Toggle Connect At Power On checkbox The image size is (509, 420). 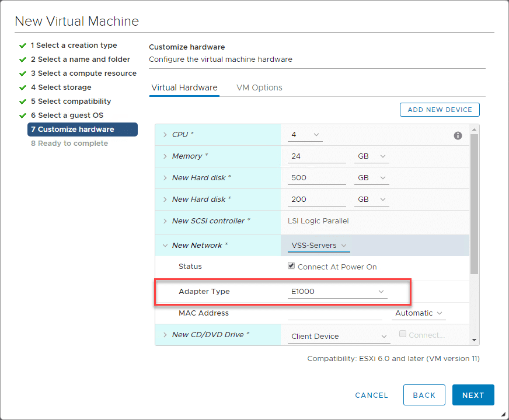click(x=292, y=266)
